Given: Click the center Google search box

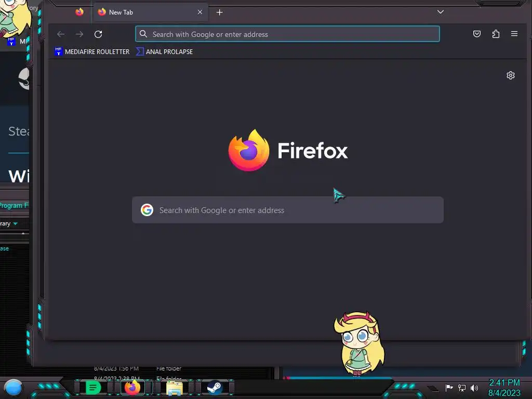Looking at the screenshot, I should 288,210.
